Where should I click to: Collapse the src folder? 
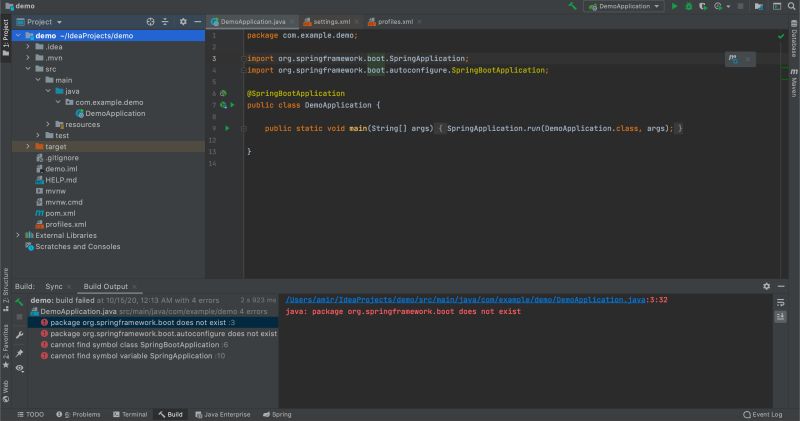coord(28,69)
